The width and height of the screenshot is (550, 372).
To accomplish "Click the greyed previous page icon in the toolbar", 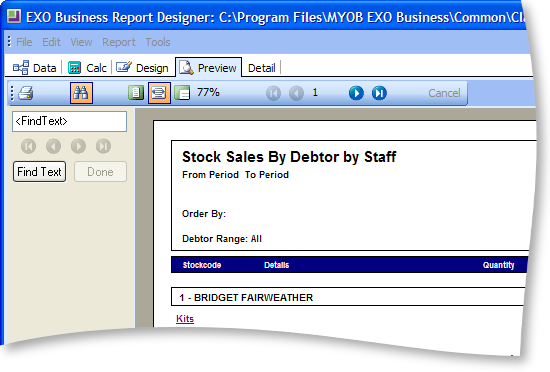I will point(296,93).
